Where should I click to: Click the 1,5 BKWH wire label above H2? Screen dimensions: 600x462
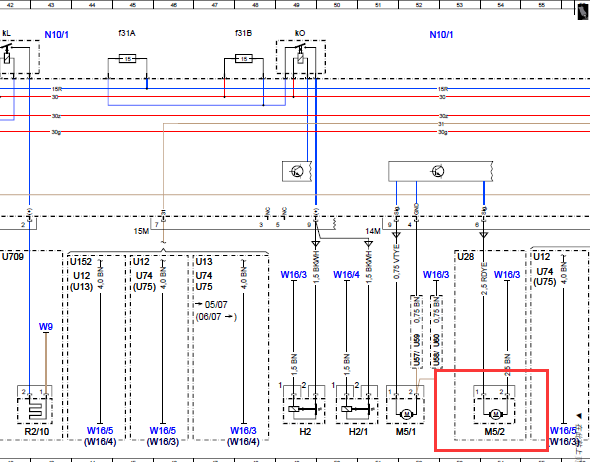click(316, 267)
